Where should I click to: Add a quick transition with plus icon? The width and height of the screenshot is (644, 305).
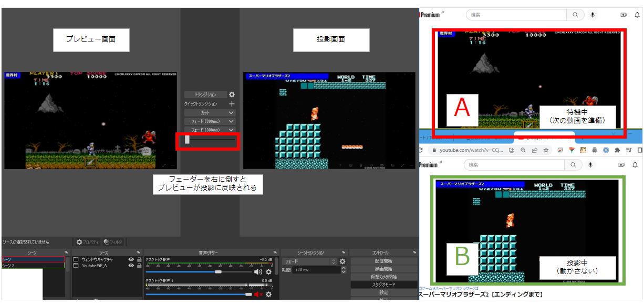point(232,104)
